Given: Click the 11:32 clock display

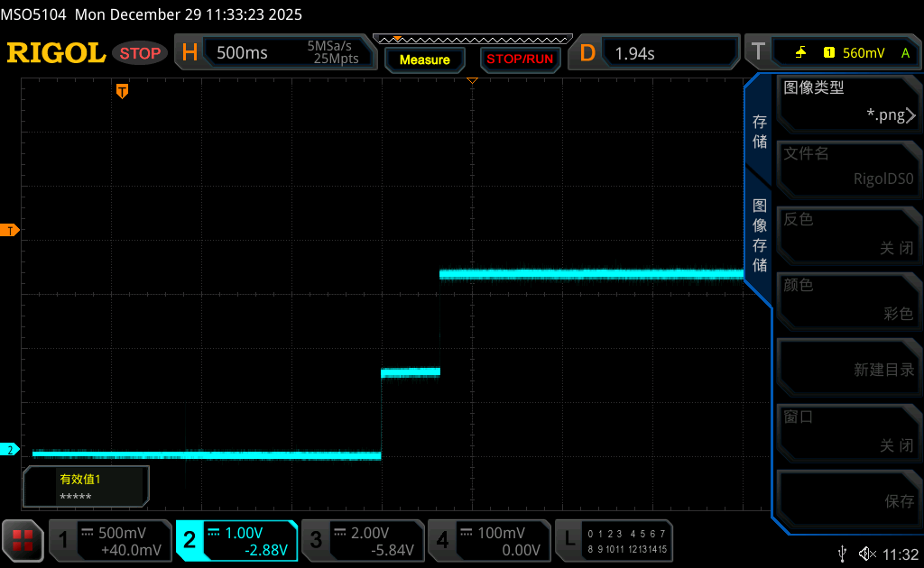Looking at the screenshot, I should coord(901,554).
